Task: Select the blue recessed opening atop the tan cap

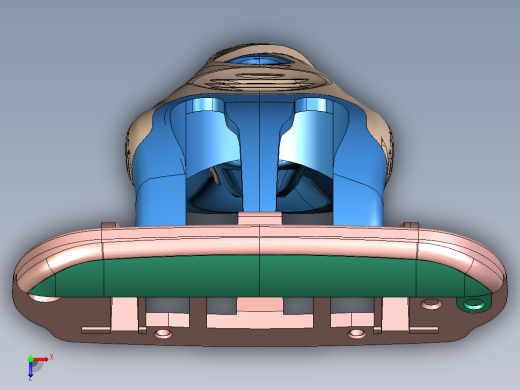Action: 261,60
